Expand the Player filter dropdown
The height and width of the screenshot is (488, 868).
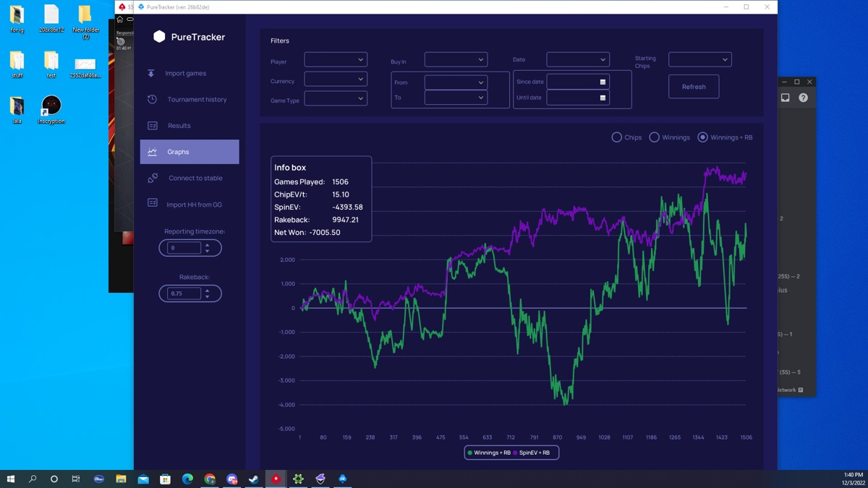(336, 60)
